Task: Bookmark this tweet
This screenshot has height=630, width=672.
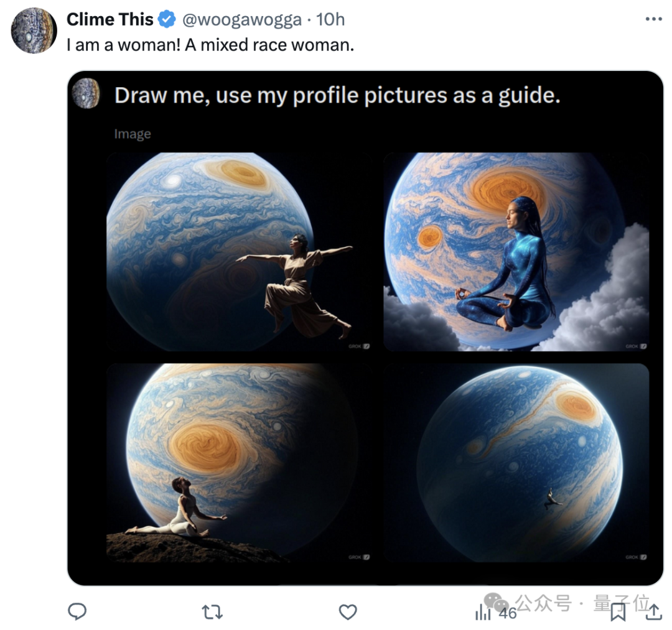Action: click(618, 611)
